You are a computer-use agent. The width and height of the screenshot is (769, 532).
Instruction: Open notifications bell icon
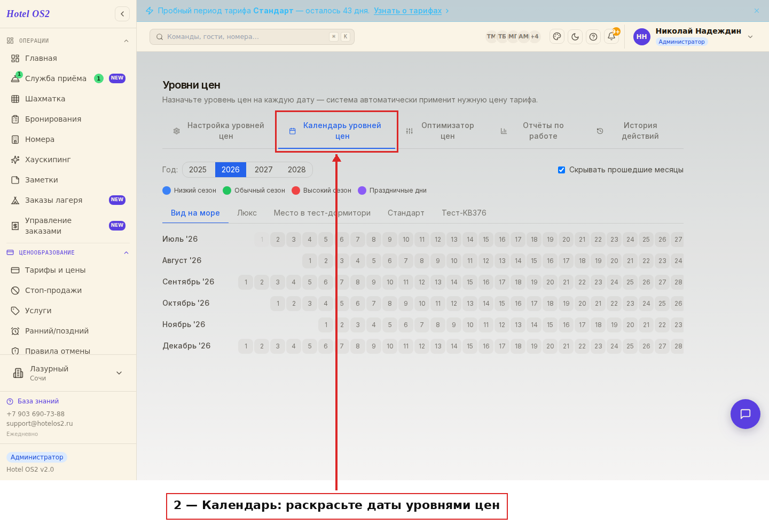(x=611, y=36)
